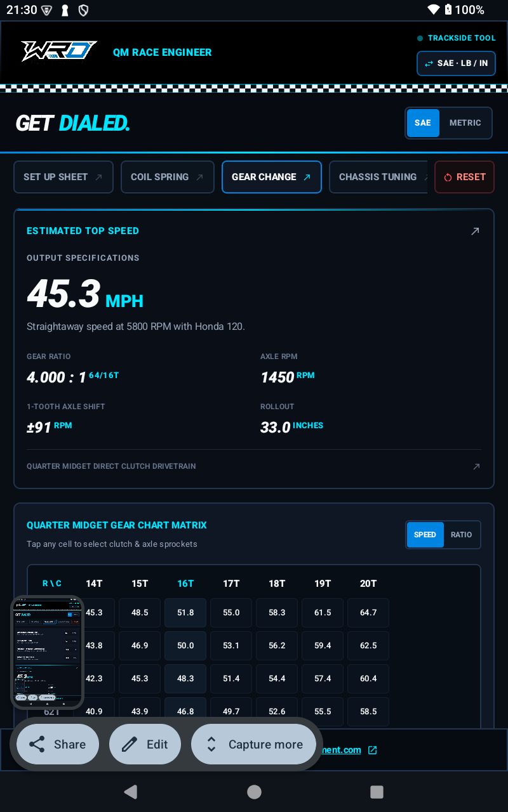This screenshot has height=812, width=508.
Task: Edit the captured screenshot
Action: tap(145, 745)
